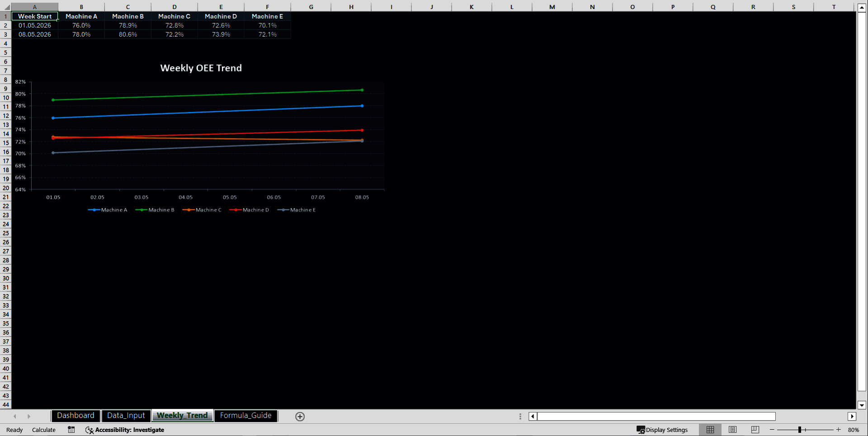
Task: Click the Weekly OEE Trend chart title
Action: click(201, 68)
